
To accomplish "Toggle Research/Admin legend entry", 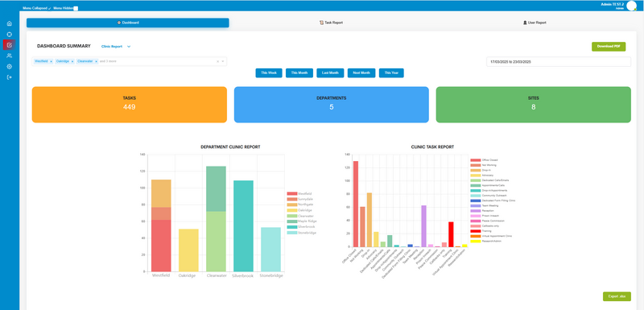I will pyautogui.click(x=485, y=241).
